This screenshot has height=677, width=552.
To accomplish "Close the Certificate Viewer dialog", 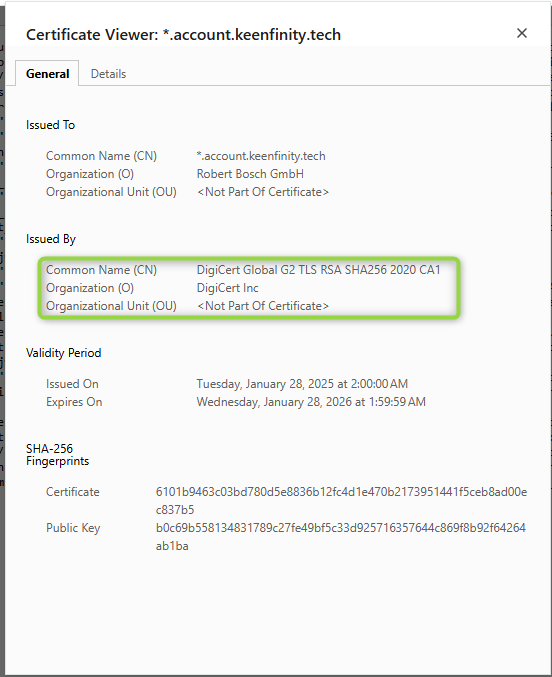I will tap(522, 33).
